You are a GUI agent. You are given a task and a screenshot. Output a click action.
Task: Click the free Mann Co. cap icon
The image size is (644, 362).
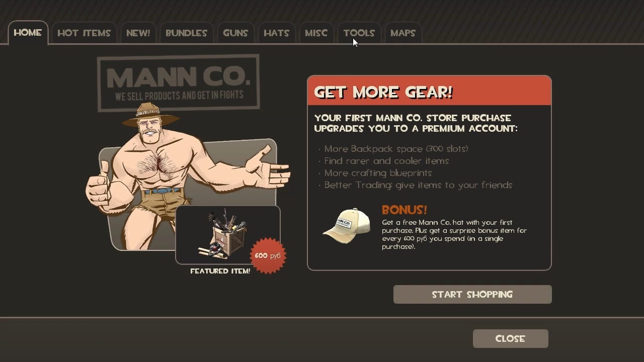pos(346,226)
